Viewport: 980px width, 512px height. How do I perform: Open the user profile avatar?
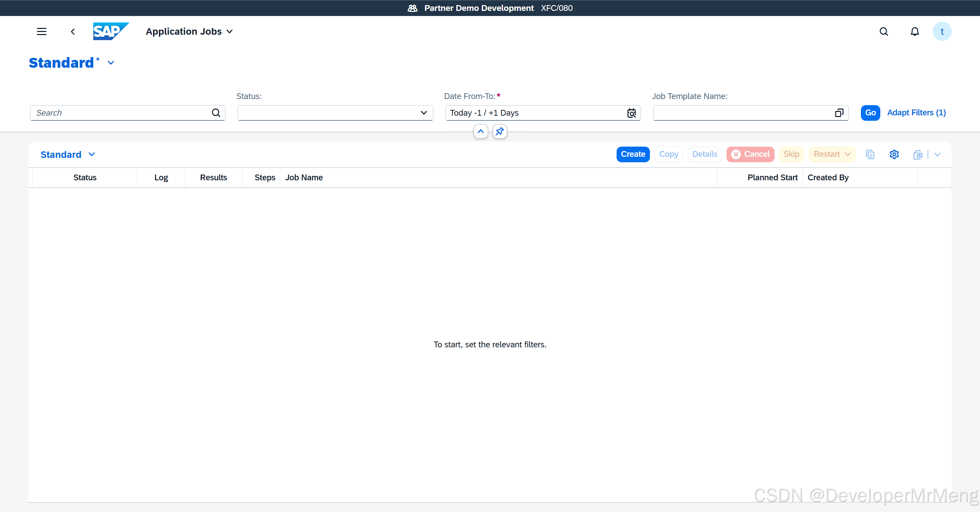pyautogui.click(x=942, y=32)
